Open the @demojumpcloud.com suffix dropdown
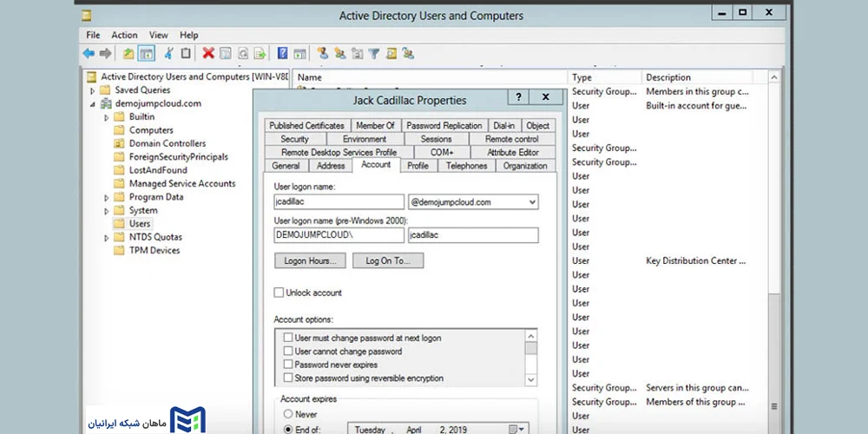 (532, 202)
